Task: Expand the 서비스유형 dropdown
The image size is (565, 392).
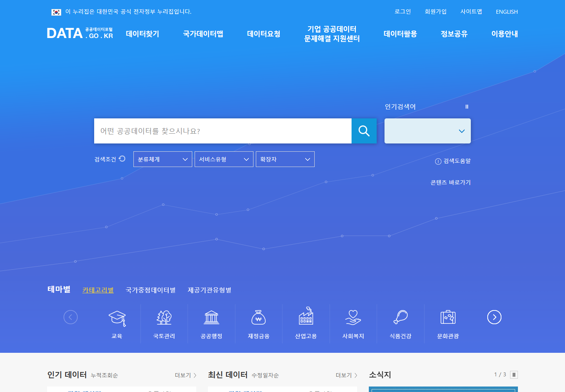Action: point(224,159)
